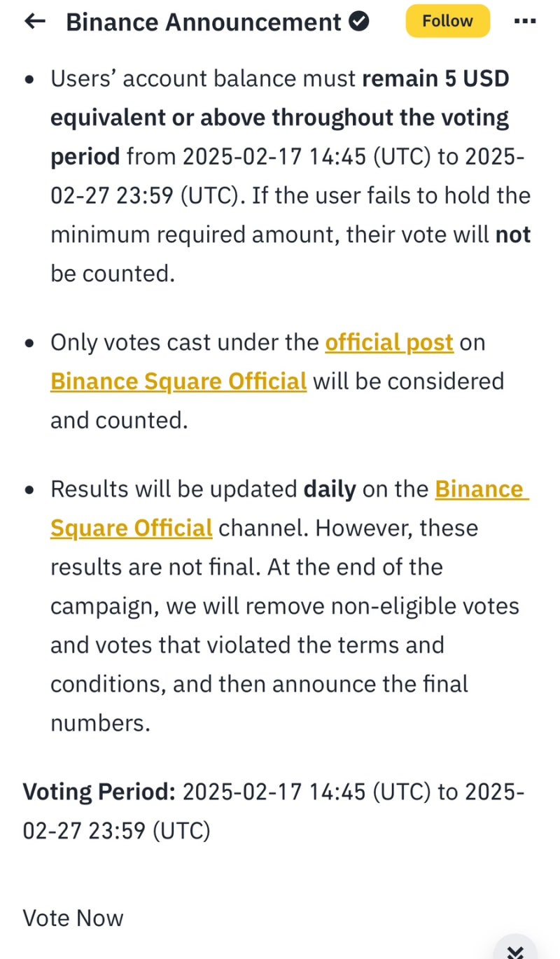Image resolution: width=560 pixels, height=959 pixels.
Task: Click the bold word "not"
Action: tap(513, 234)
